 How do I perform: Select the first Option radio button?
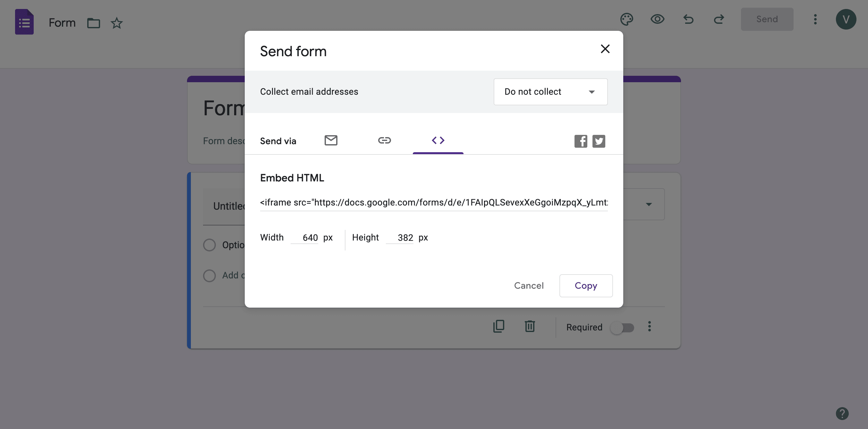pyautogui.click(x=209, y=245)
